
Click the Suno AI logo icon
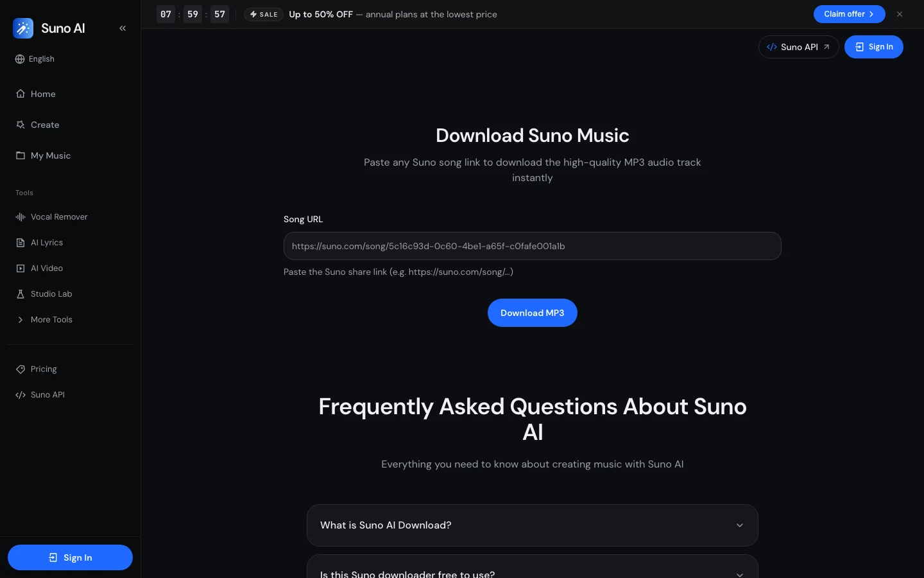tap(23, 28)
